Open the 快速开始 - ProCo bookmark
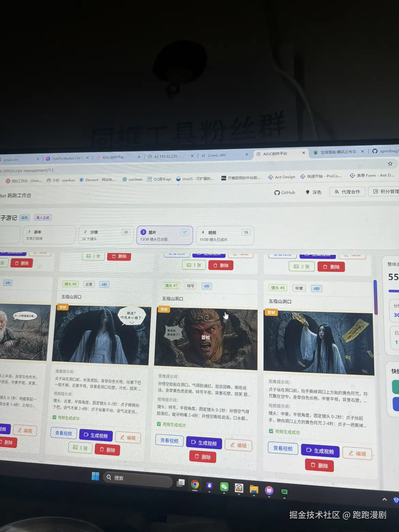This screenshot has height=532, width=399. tap(321, 176)
